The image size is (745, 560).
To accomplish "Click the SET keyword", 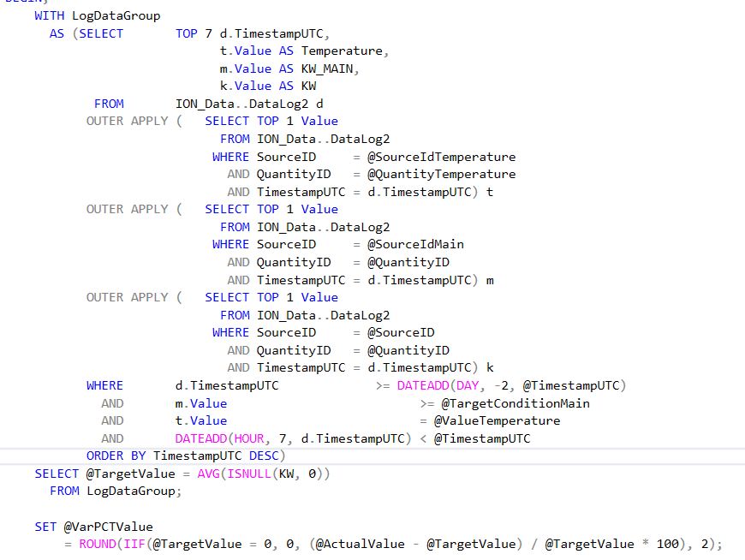I will click(x=45, y=527).
